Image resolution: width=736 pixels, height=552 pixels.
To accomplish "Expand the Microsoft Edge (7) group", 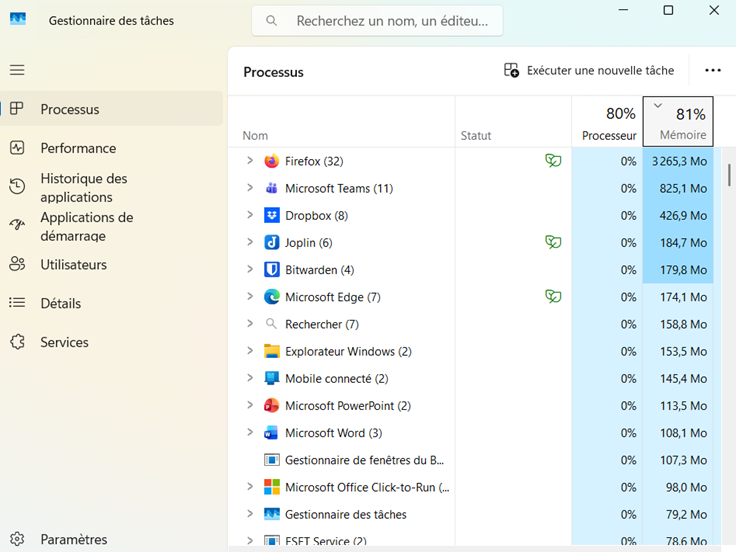I will tap(250, 297).
